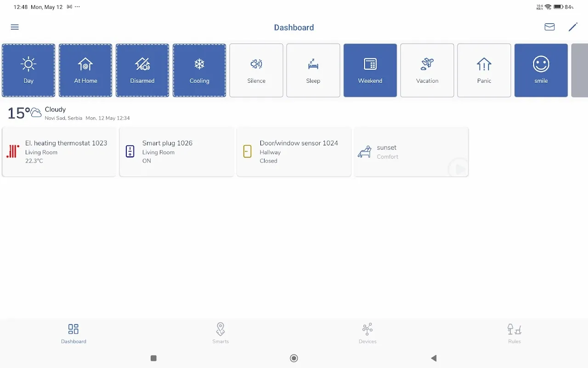Viewport: 588px width, 368px height.
Task: Click the Closed status text
Action: point(268,161)
